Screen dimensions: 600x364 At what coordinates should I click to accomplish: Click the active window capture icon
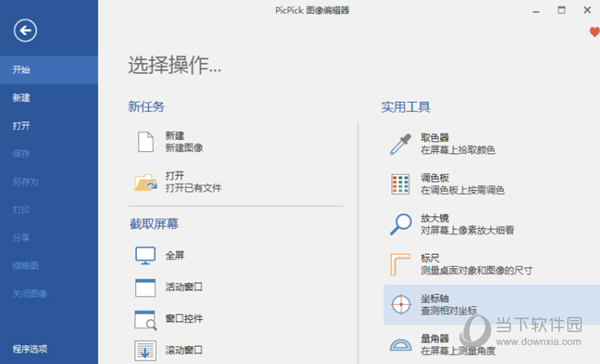[x=145, y=287]
